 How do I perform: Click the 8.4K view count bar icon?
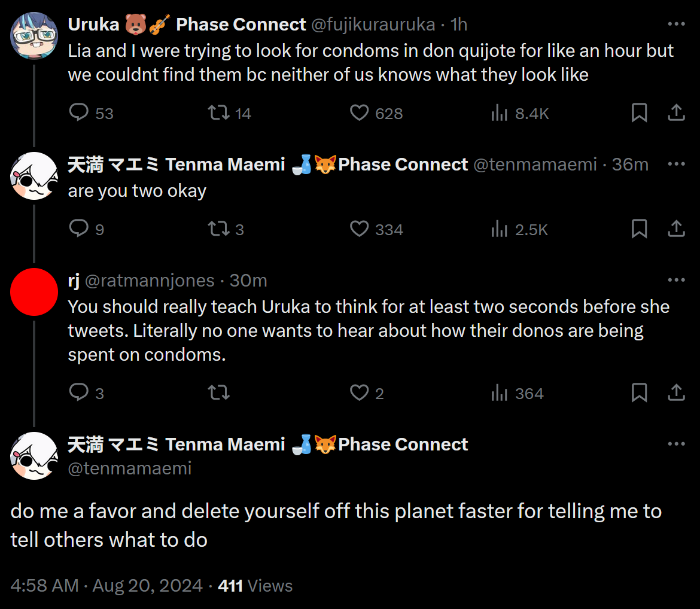[x=500, y=112]
